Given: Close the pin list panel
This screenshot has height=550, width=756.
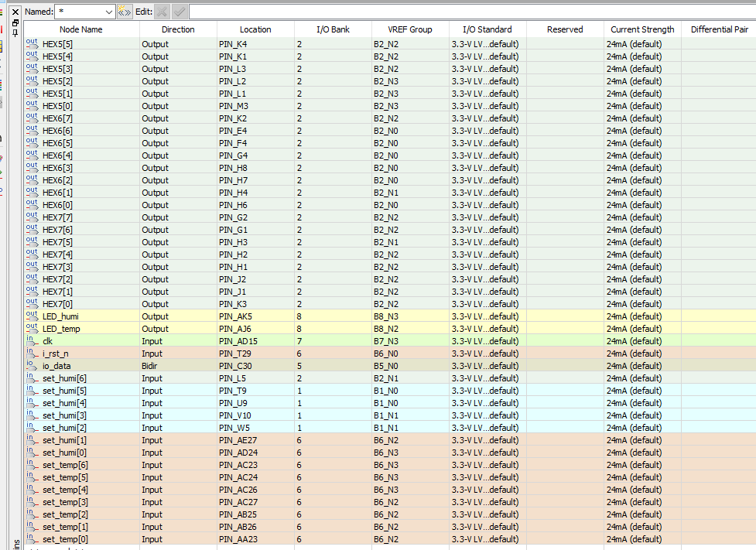Looking at the screenshot, I should coord(15,12).
